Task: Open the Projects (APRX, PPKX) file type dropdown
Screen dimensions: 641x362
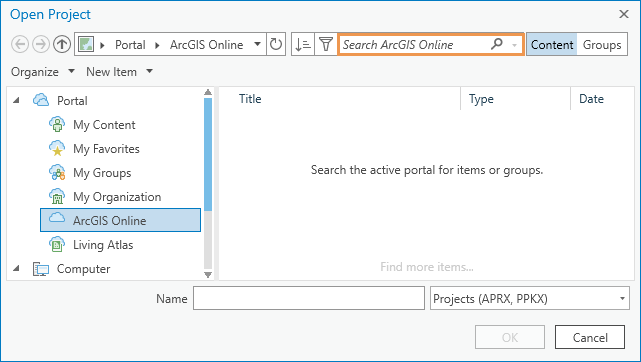Action: click(x=529, y=298)
